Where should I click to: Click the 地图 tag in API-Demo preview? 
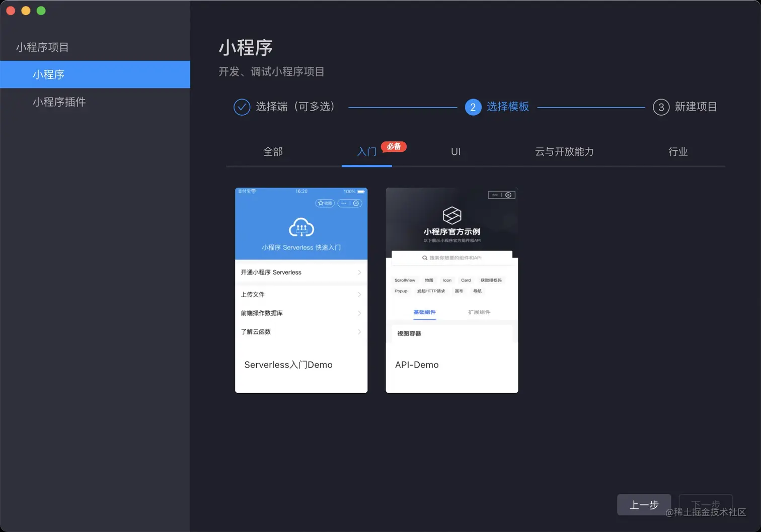pos(429,280)
